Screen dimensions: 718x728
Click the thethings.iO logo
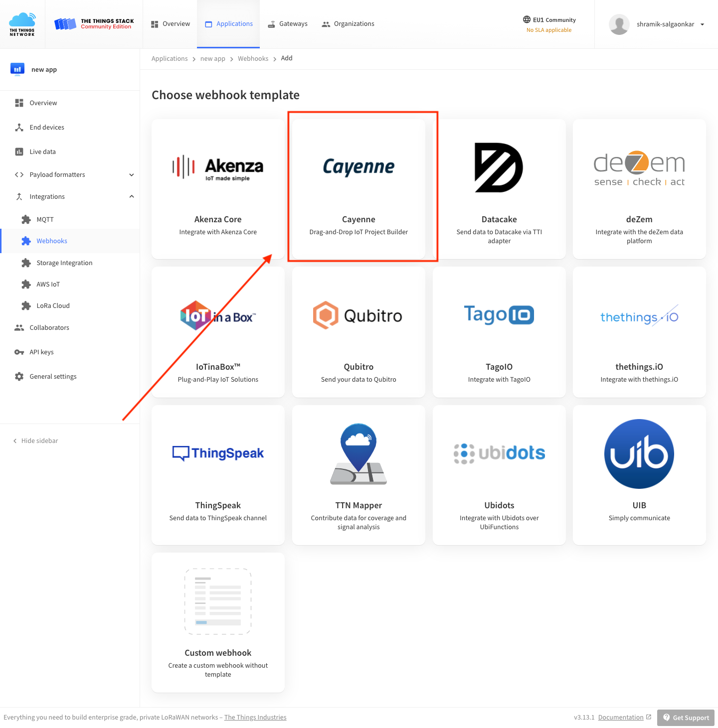(639, 316)
